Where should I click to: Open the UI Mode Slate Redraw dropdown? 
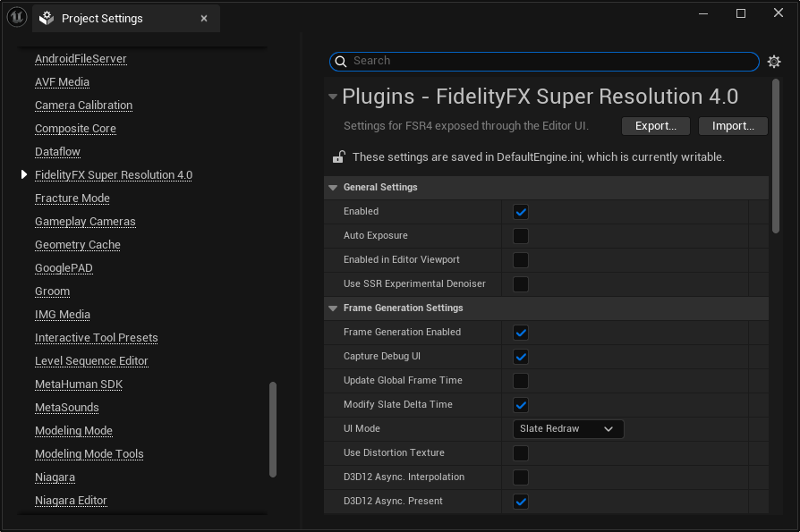567,429
